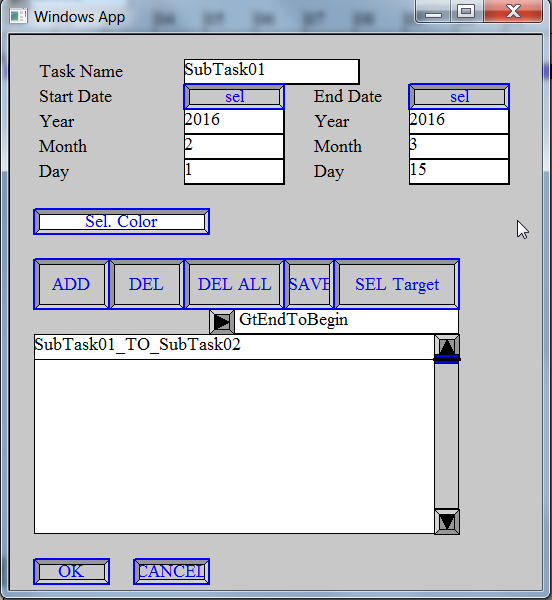The image size is (552, 600).
Task: Click the Start Date sel button
Action: [234, 96]
